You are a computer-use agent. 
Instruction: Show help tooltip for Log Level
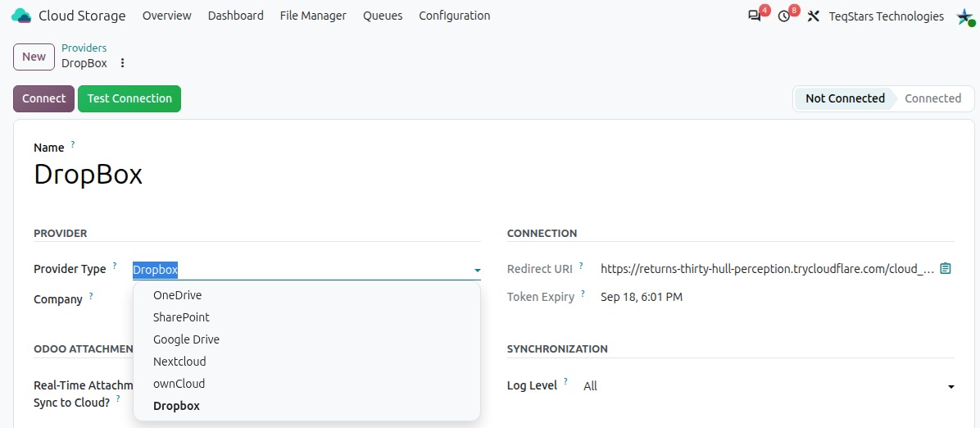coord(565,382)
